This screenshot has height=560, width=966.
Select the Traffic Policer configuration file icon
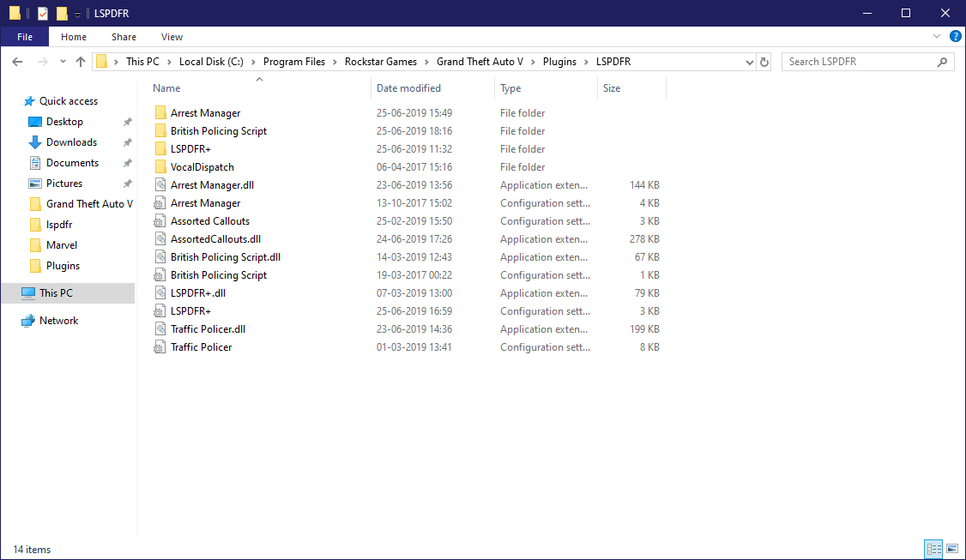coord(160,346)
